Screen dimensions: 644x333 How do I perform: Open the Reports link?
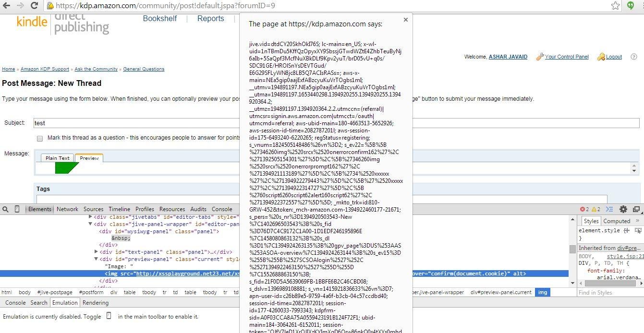tap(211, 18)
